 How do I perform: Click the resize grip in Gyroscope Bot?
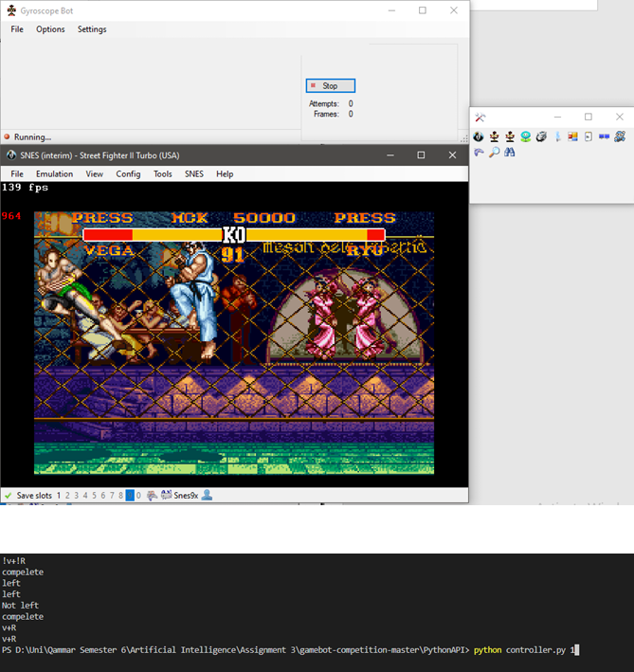(464, 138)
